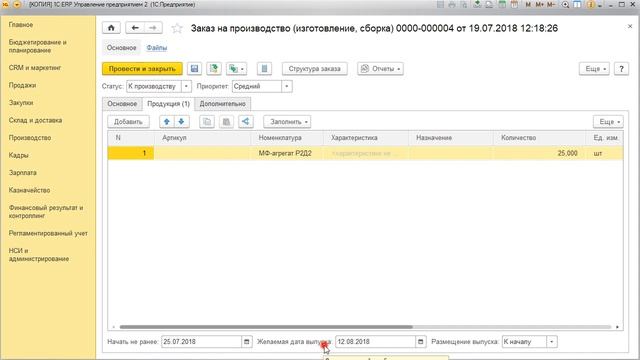
Task: Move product row up with blue arrow
Action: (167, 122)
